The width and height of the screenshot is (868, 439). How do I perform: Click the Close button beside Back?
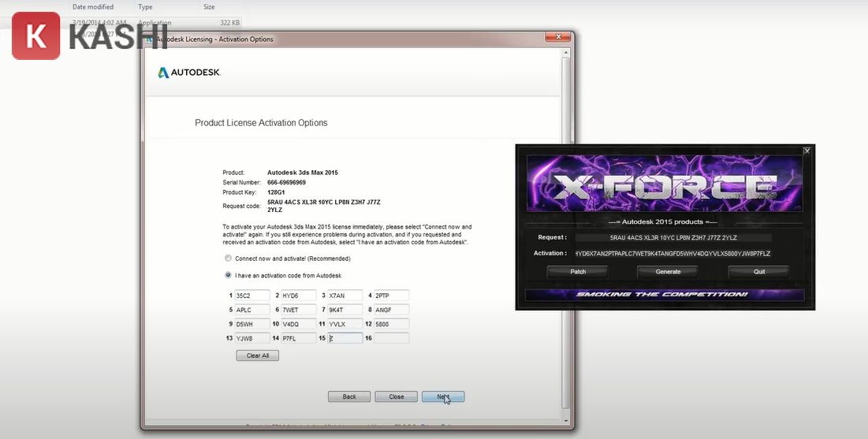click(x=397, y=396)
